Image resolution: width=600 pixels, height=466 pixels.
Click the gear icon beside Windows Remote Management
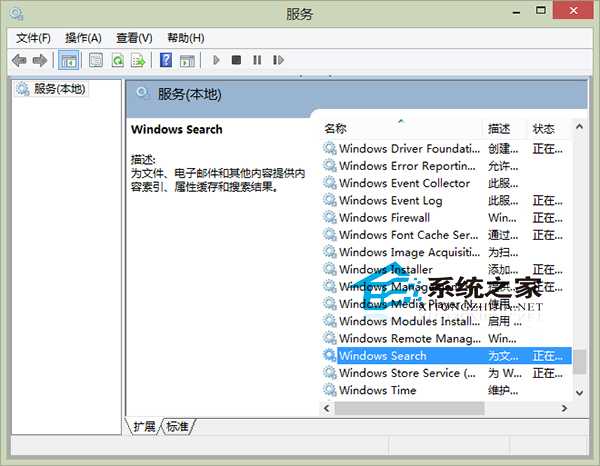tap(329, 338)
